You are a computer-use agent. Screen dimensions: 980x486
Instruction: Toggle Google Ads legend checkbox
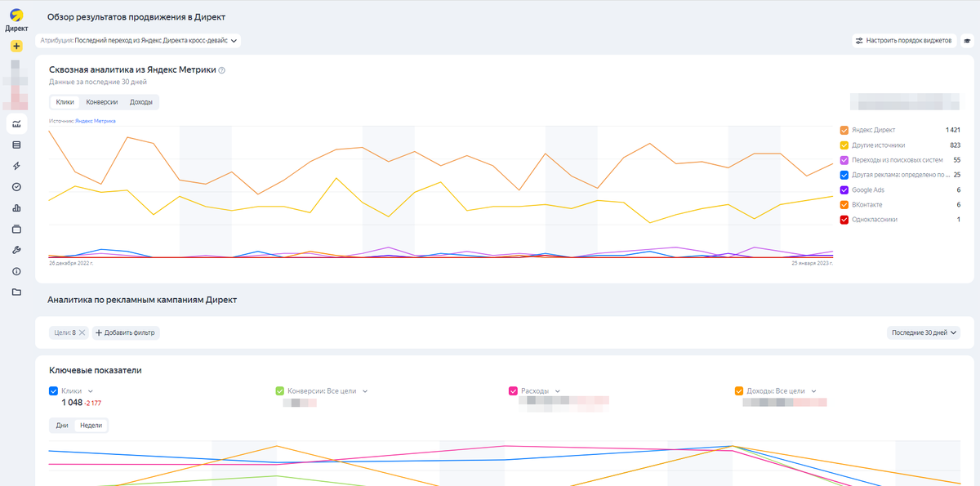pos(844,189)
